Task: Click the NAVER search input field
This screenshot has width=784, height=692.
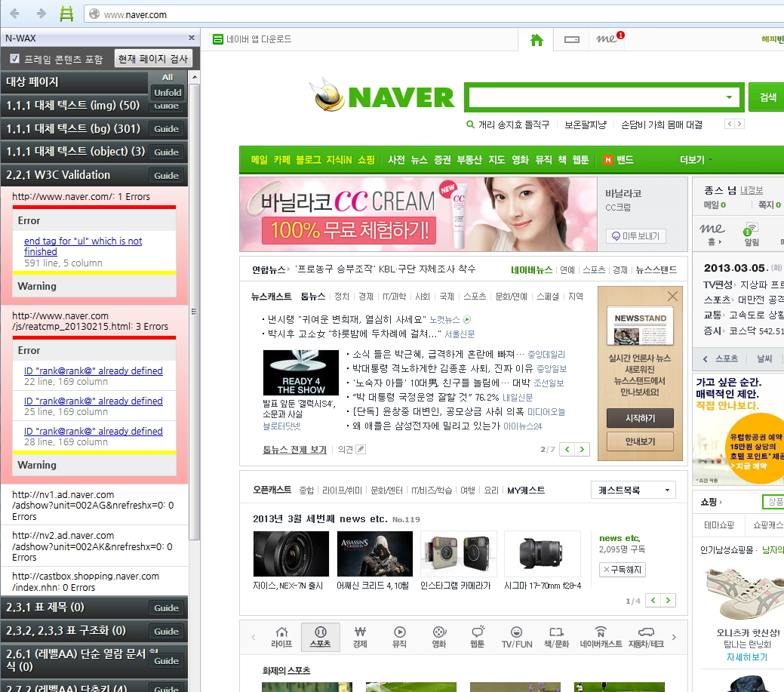Action: pyautogui.click(x=595, y=97)
